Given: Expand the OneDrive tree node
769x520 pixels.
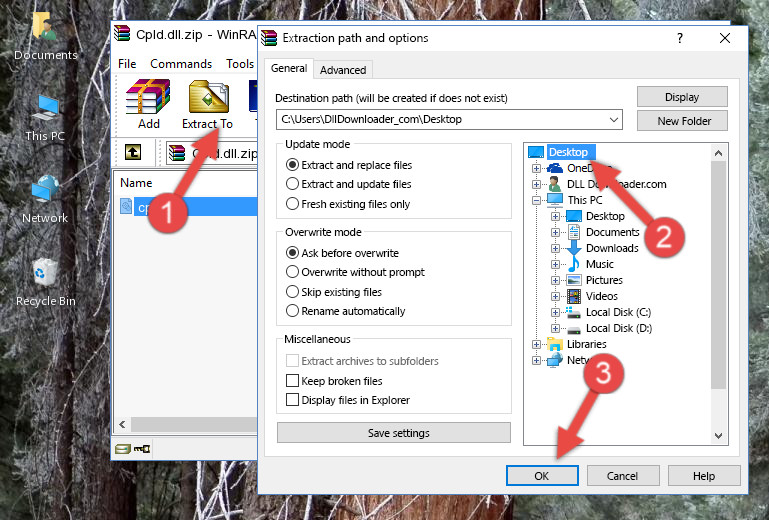Looking at the screenshot, I should click(x=537, y=168).
